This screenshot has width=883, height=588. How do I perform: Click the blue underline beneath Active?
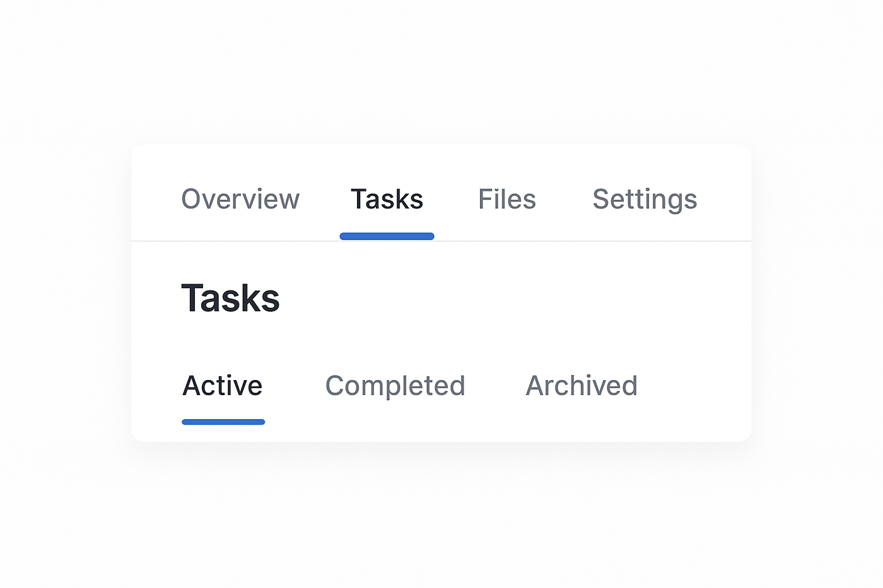pos(223,422)
